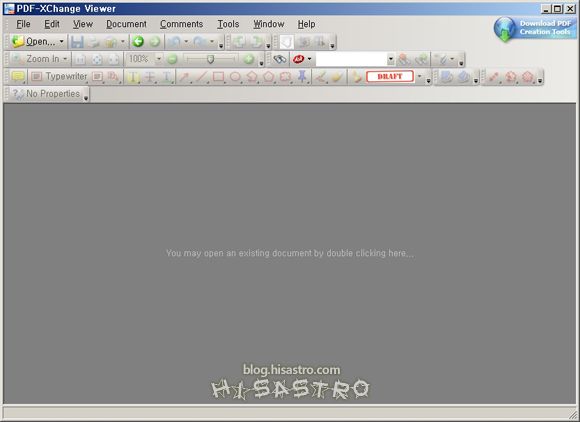Screen dimensions: 580x422
Task: Open the Help menu
Action: tap(306, 24)
